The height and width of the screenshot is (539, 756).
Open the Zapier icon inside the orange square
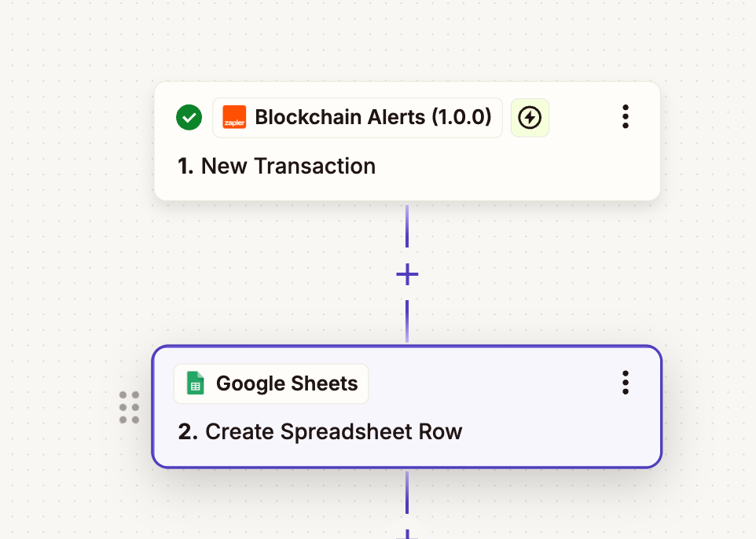point(233,118)
